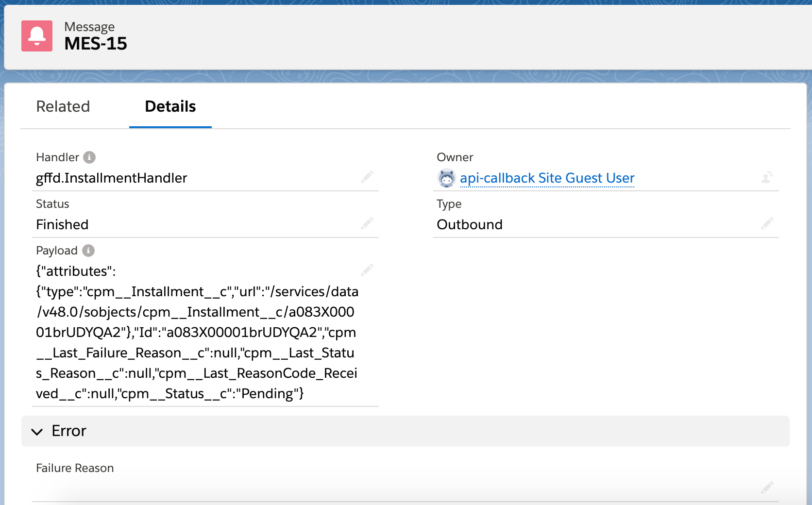
Task: Edit Failure Reason via pencil icon
Action: 767,488
